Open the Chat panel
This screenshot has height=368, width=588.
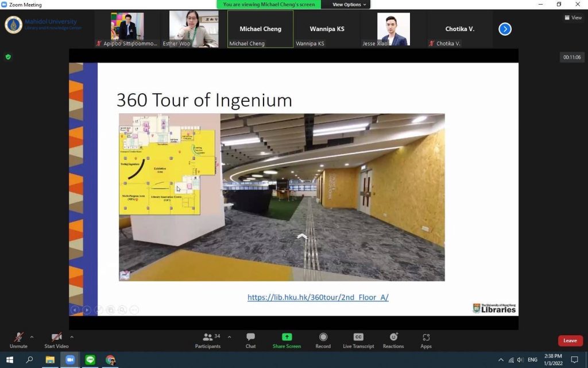(x=250, y=340)
